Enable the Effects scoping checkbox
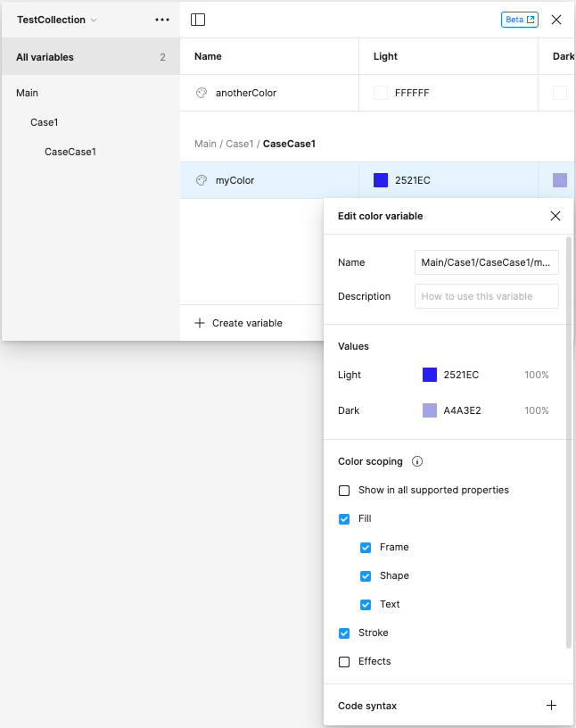The width and height of the screenshot is (576, 728). [x=344, y=662]
